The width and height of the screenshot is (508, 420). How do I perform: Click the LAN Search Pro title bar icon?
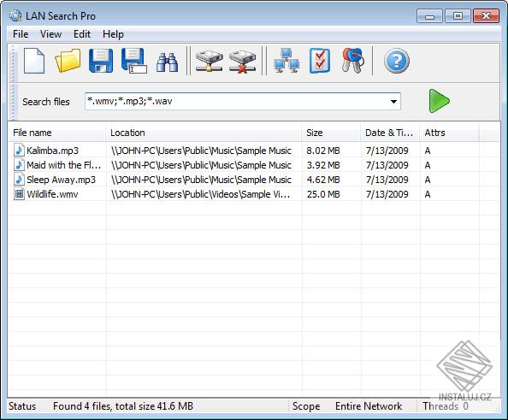(15, 15)
